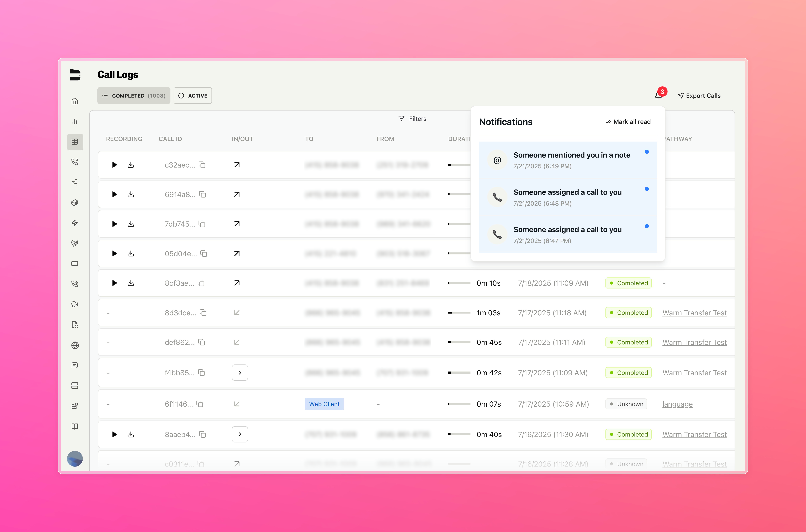
Task: Expand the in/out chevron on row 8aaeb4
Action: pos(240,434)
